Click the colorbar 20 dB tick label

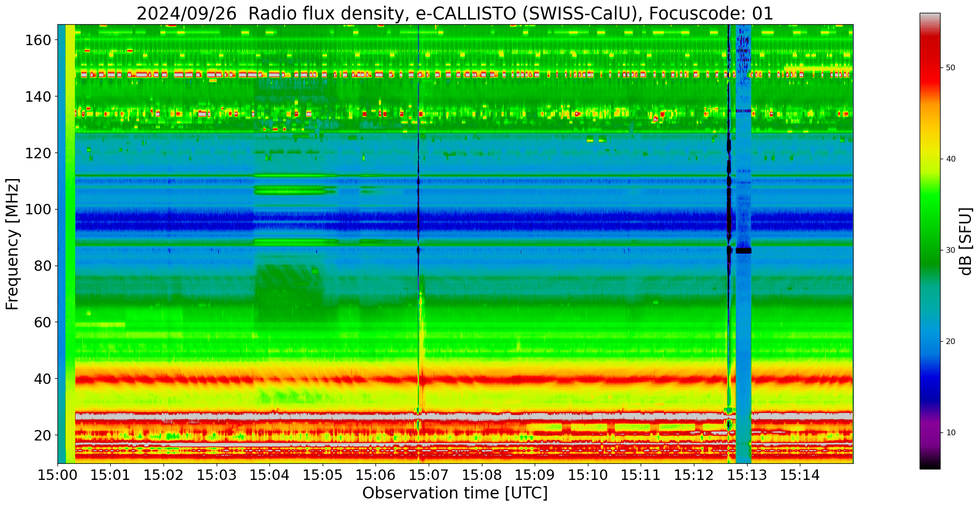pyautogui.click(x=951, y=341)
